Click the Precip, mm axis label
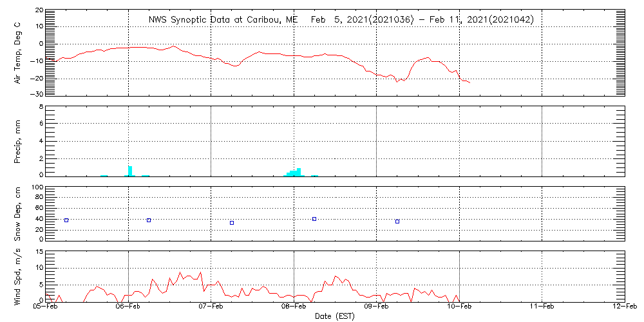This screenshot has width=644, height=322. 18,141
